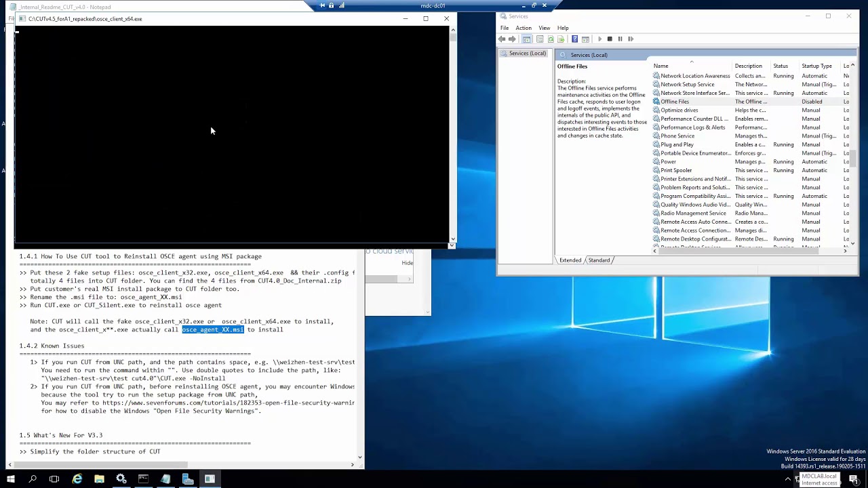Select Performance Counter DLL service
The width and height of the screenshot is (868, 488).
tap(751, 119)
